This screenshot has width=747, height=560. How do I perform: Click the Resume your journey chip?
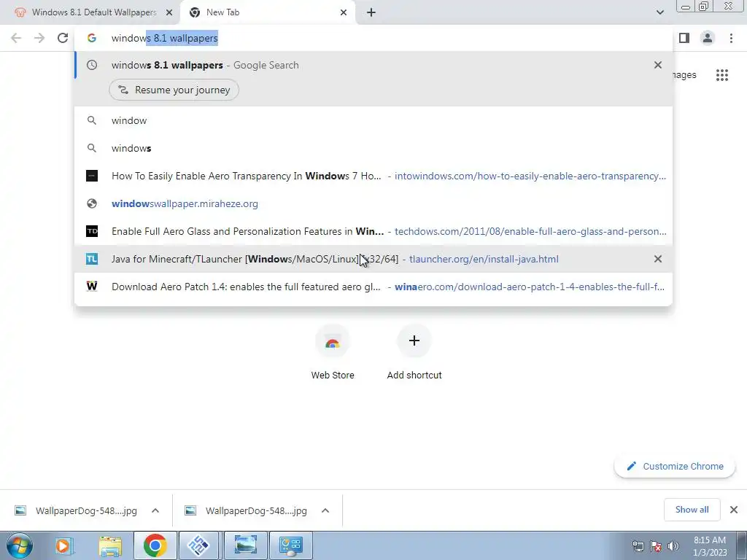click(174, 90)
